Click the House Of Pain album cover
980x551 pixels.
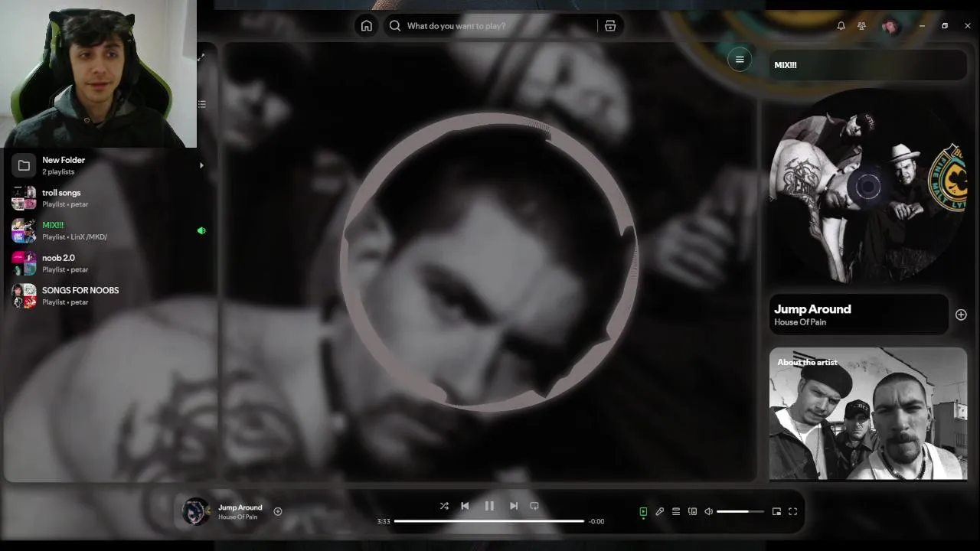coord(867,186)
